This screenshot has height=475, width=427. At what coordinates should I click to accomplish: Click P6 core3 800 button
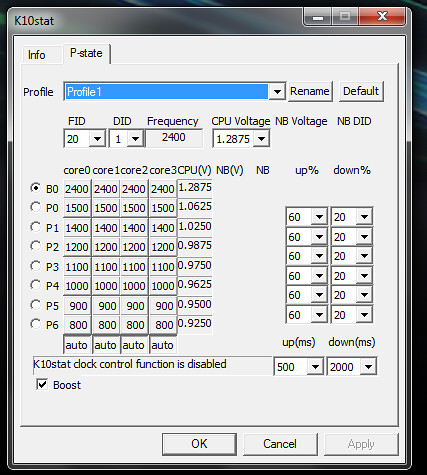tap(163, 325)
